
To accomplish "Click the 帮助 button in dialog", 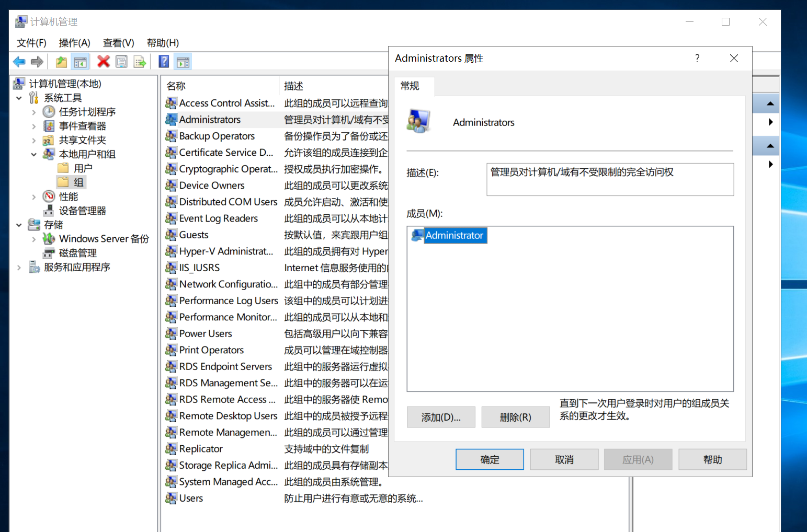I will 712,459.
